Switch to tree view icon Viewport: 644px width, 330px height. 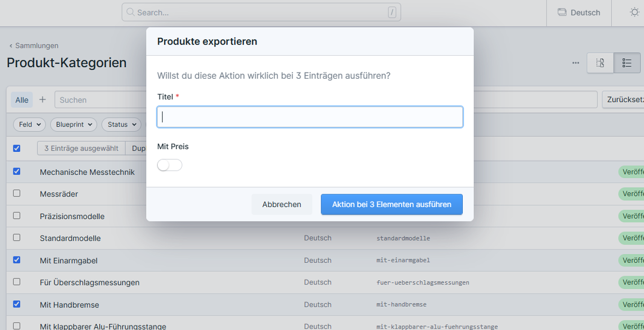(x=600, y=63)
